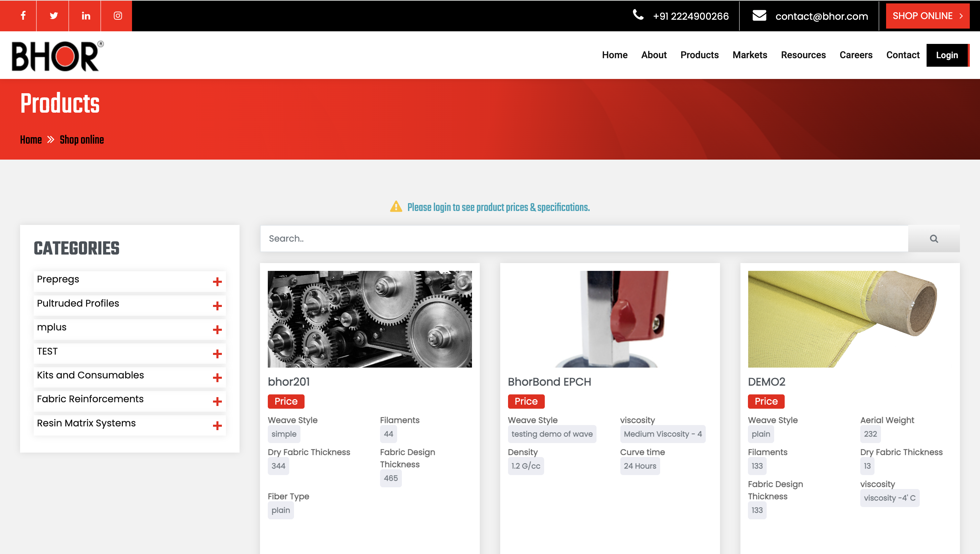Viewport: 980px width, 554px height.
Task: Click the '232' aerial weight value
Action: (870, 434)
